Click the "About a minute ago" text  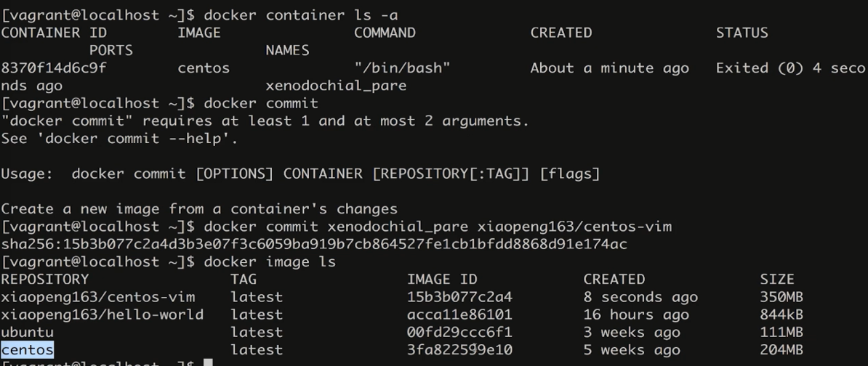tap(609, 68)
